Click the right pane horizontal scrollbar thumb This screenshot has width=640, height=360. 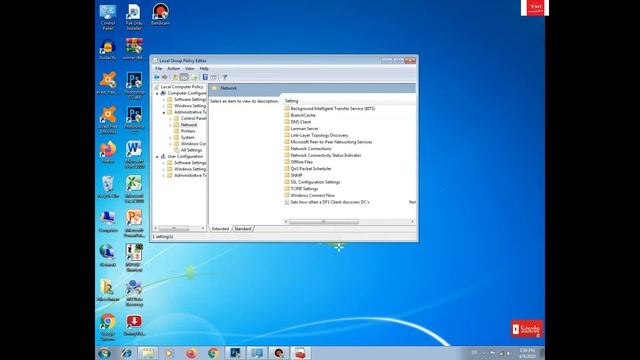coord(324,222)
